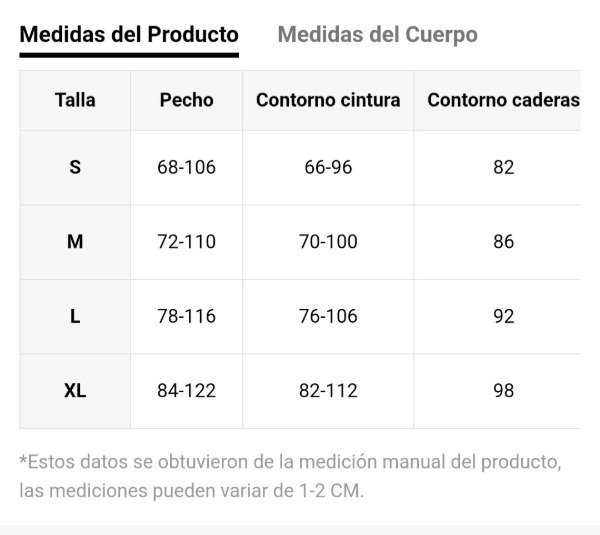Click the 68-106 chest measurement cell
This screenshot has height=535, width=600.
coord(186,167)
